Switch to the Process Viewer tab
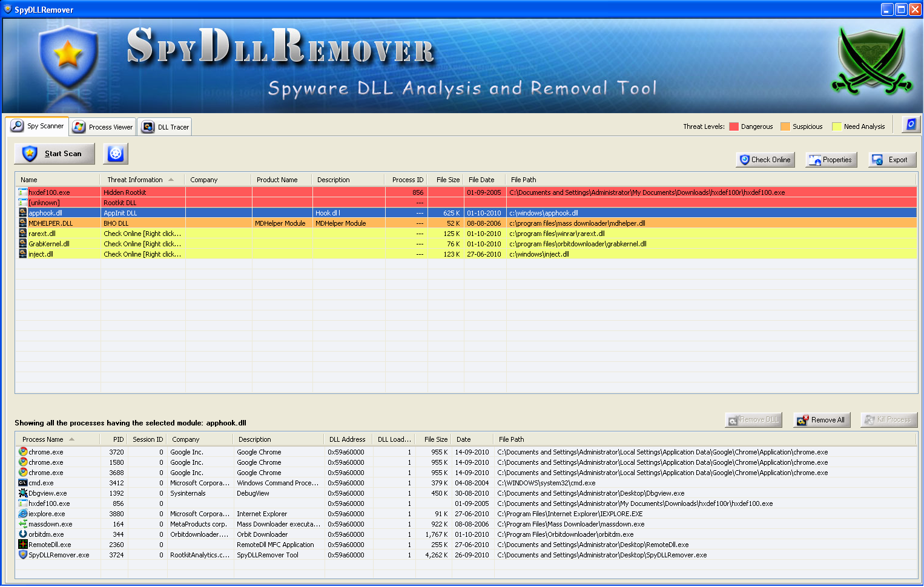 click(x=103, y=127)
